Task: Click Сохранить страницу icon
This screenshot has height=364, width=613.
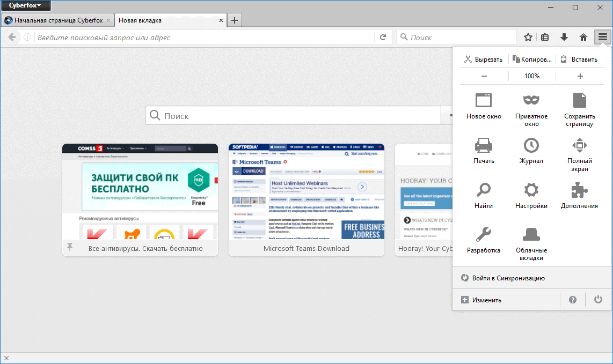Action: tap(579, 110)
